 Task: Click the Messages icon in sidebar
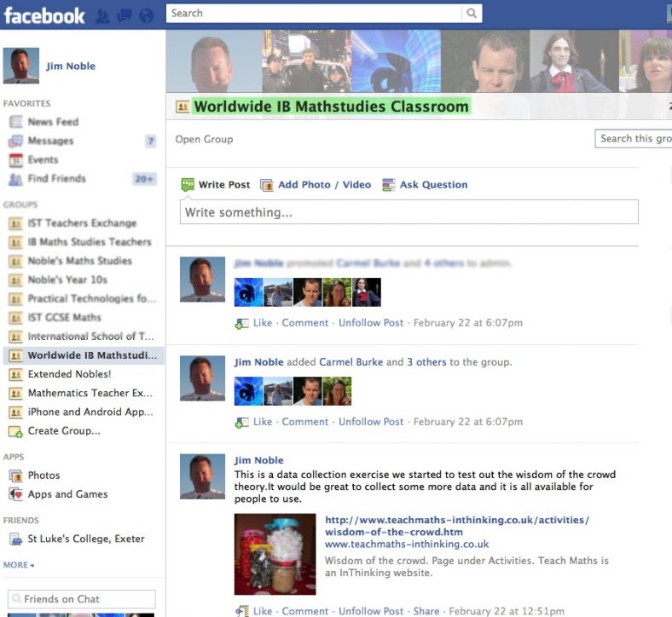pyautogui.click(x=16, y=141)
